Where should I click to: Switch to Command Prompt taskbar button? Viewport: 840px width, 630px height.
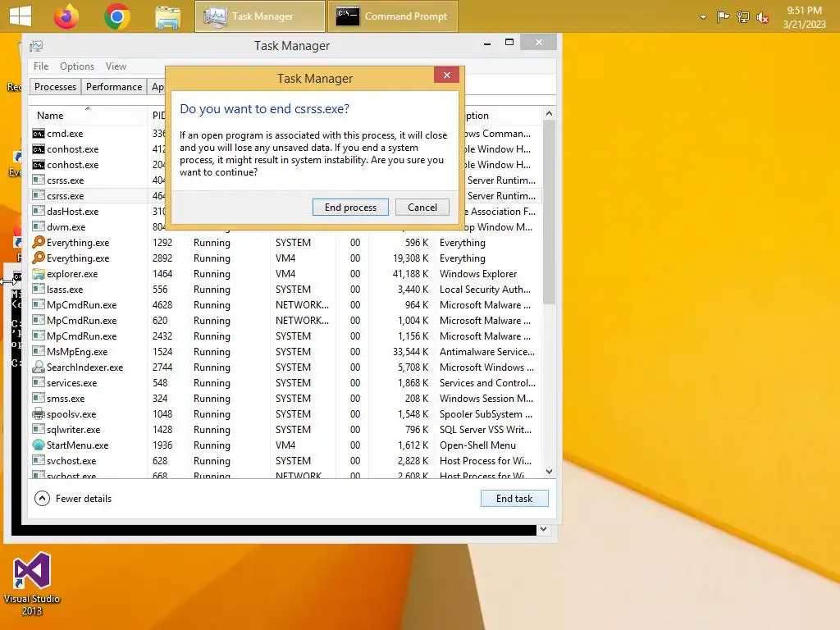pos(392,16)
